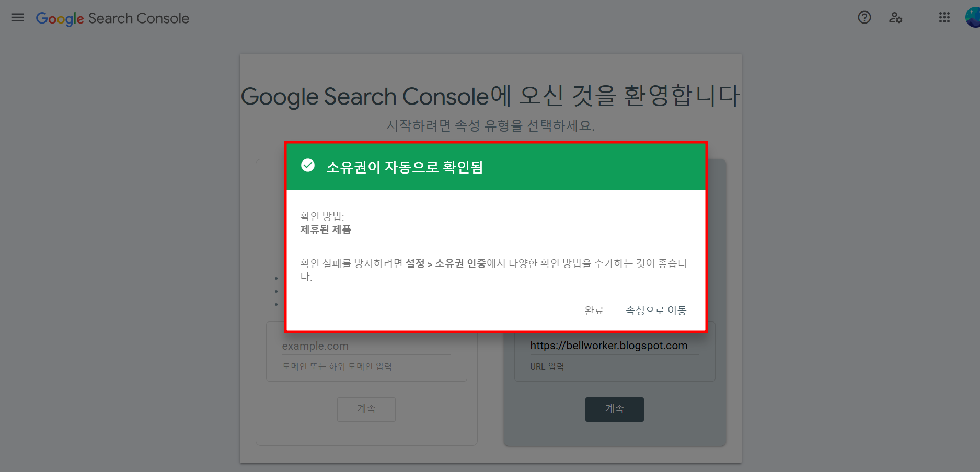Click the 소유권이 자동으로 확인됨 header text
This screenshot has height=472, width=980.
click(405, 167)
